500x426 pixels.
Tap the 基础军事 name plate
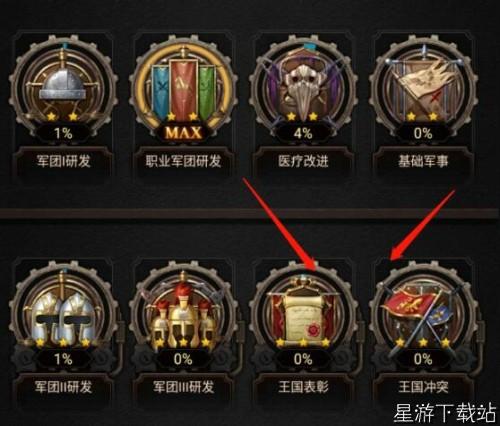423,161
